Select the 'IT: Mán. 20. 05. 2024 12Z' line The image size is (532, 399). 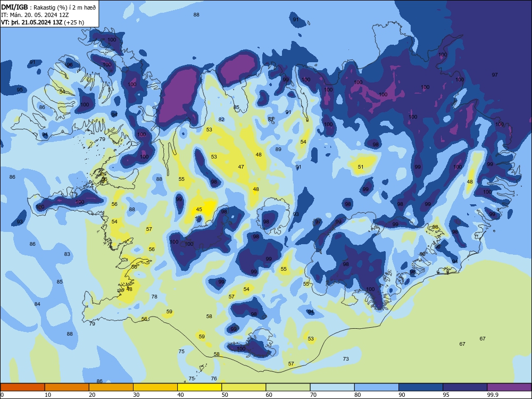click(35, 15)
